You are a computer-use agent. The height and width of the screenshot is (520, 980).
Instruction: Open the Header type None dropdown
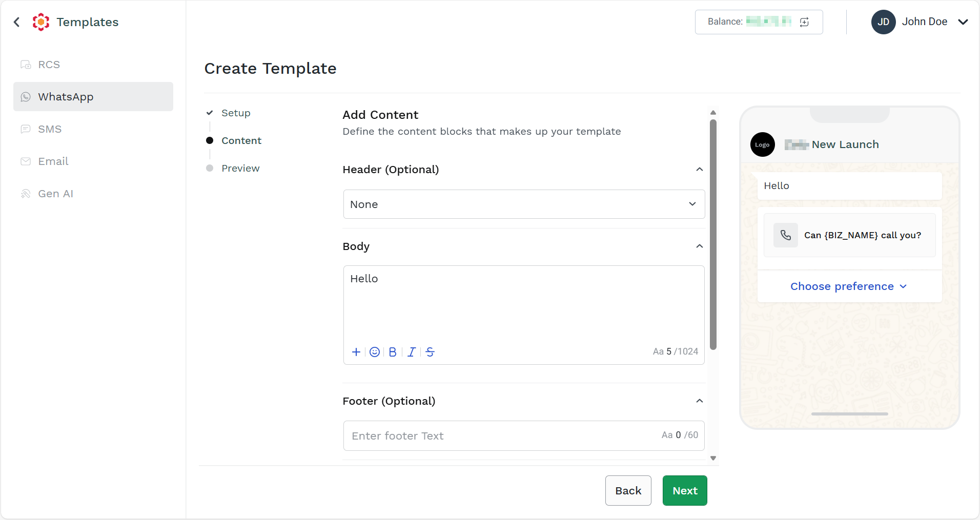[x=524, y=204]
